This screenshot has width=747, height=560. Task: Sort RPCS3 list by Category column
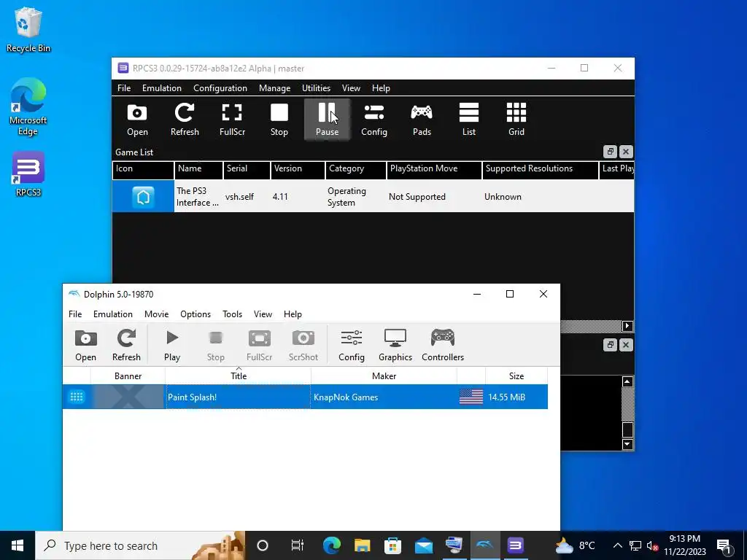pos(355,168)
